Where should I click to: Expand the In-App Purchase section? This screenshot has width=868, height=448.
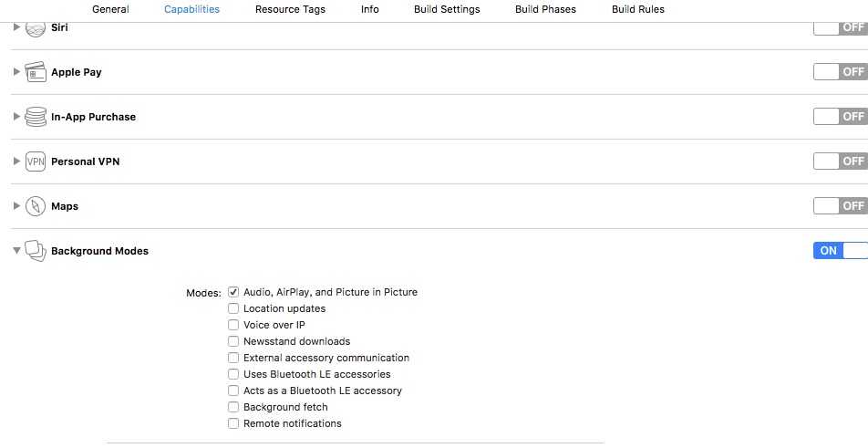tap(16, 116)
